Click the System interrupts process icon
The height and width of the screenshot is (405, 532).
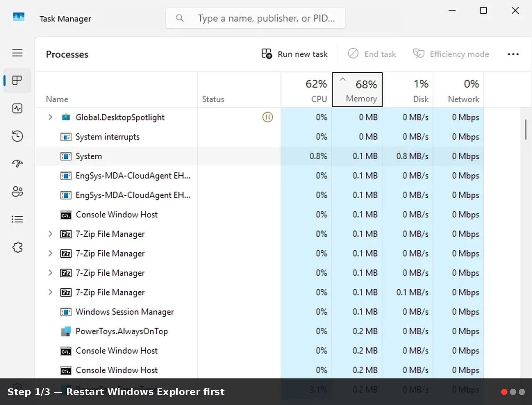66,137
